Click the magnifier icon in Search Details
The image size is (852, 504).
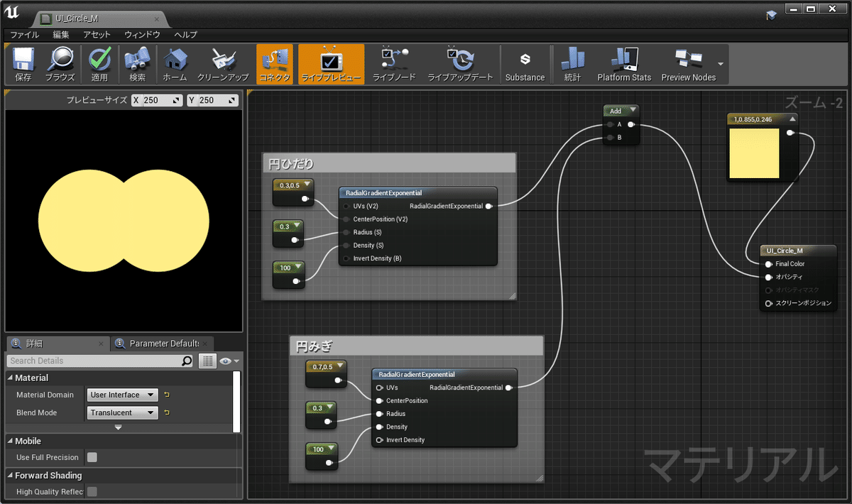tap(187, 361)
